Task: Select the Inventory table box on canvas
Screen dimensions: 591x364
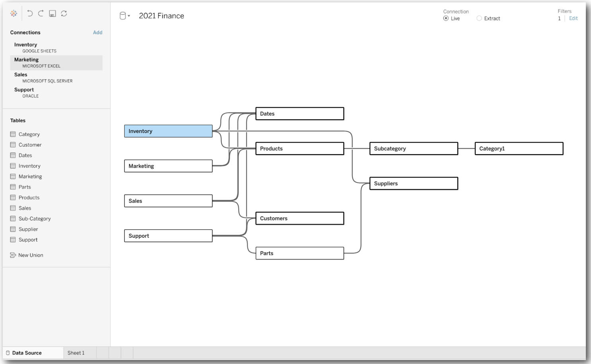Action: pos(168,131)
